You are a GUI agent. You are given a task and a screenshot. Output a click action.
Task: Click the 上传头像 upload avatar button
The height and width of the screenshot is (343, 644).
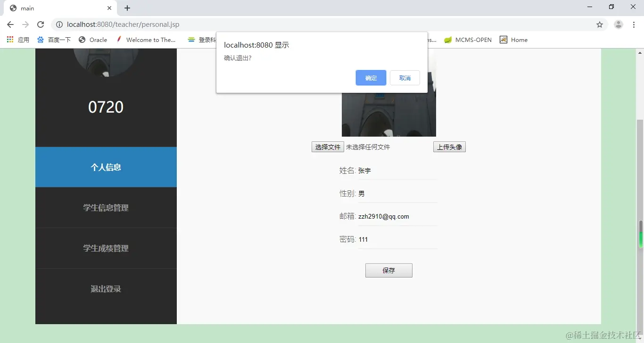click(x=449, y=147)
